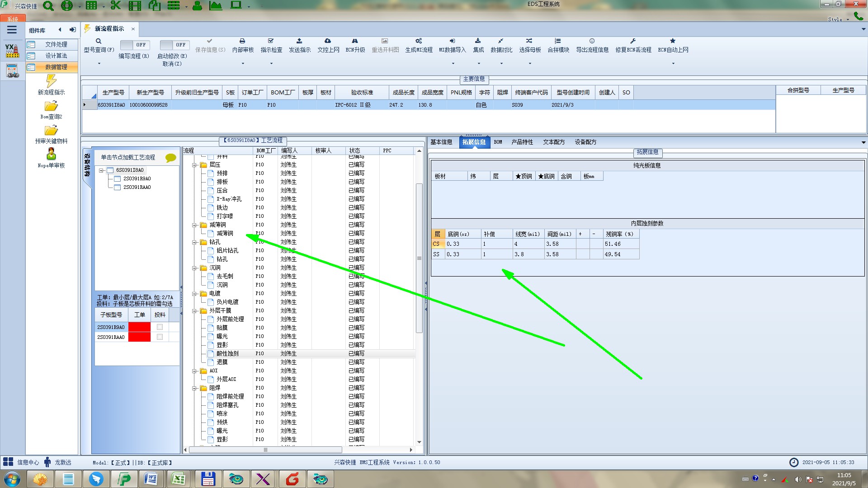Open 预审关键物料 folder icon
The height and width of the screenshot is (488, 868).
(51, 131)
